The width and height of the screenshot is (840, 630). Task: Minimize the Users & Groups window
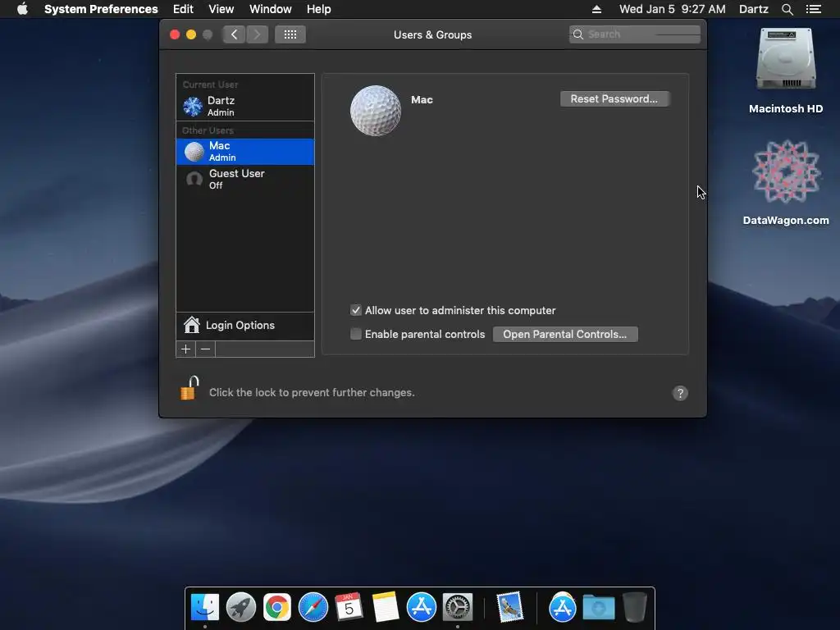(191, 34)
